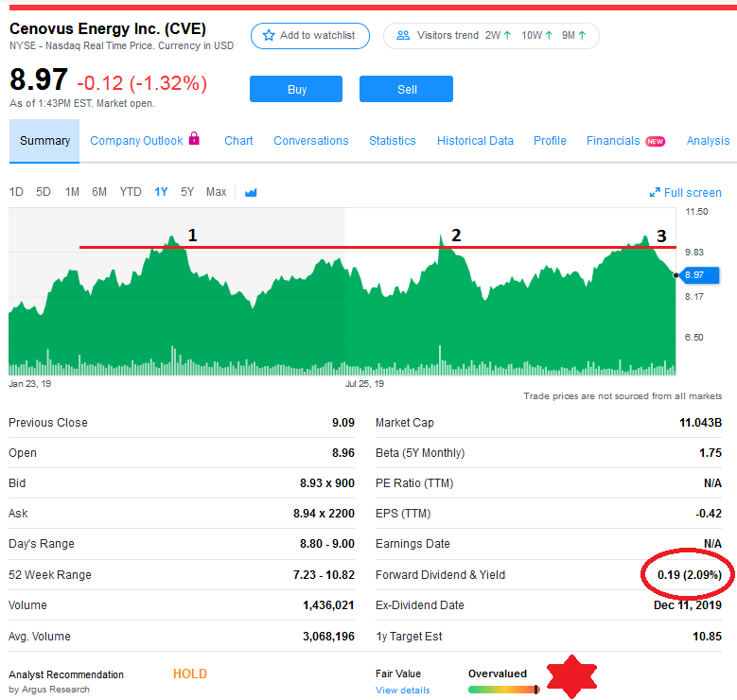
Task: Click the visitors trend people icon
Action: pyautogui.click(x=403, y=35)
